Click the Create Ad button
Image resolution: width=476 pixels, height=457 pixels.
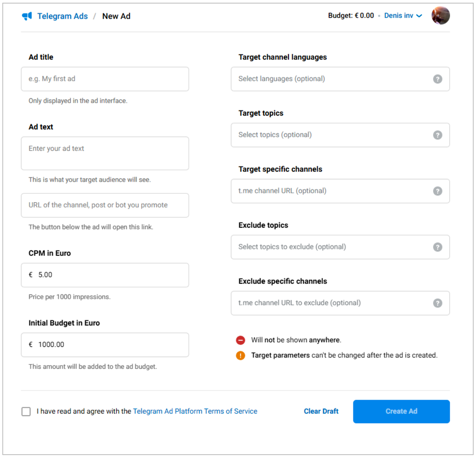[401, 411]
